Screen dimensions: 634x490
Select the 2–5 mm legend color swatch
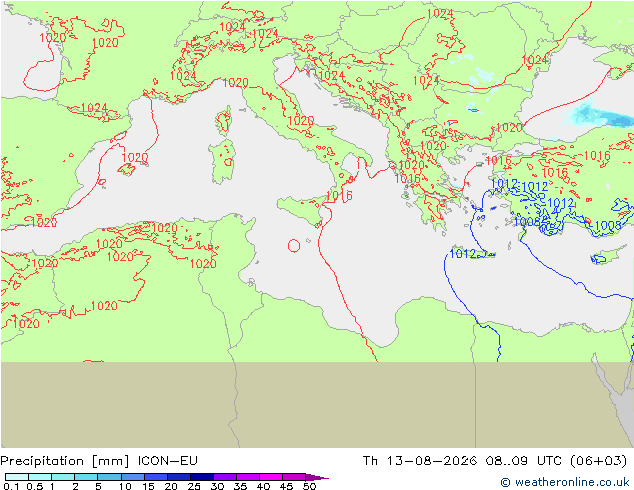click(x=86, y=477)
